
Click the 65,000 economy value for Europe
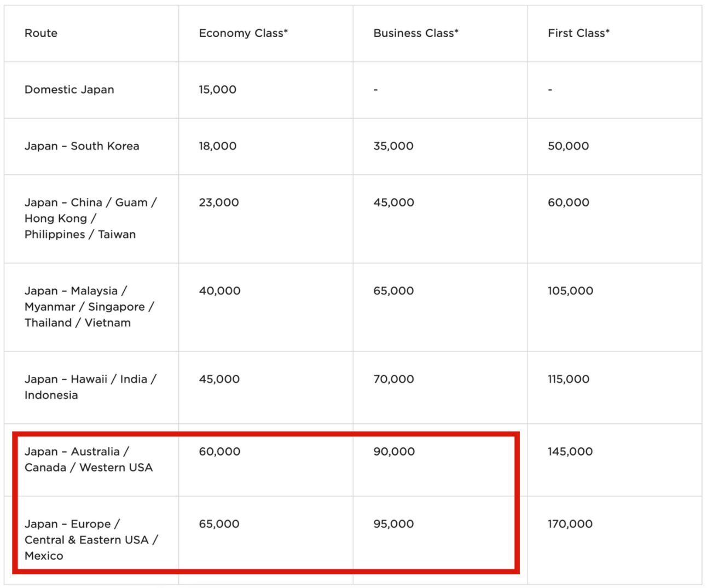pyautogui.click(x=219, y=524)
